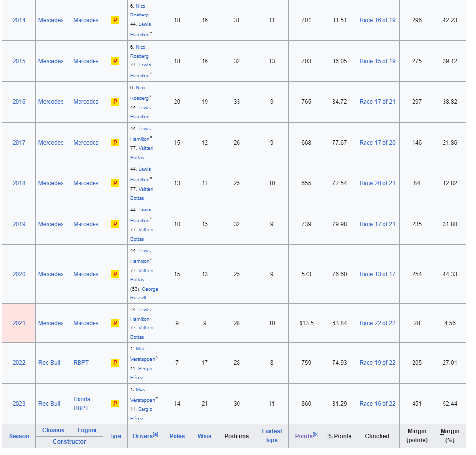Select the 451 margin points value
Screen dimensions: 476x455
coord(417,404)
